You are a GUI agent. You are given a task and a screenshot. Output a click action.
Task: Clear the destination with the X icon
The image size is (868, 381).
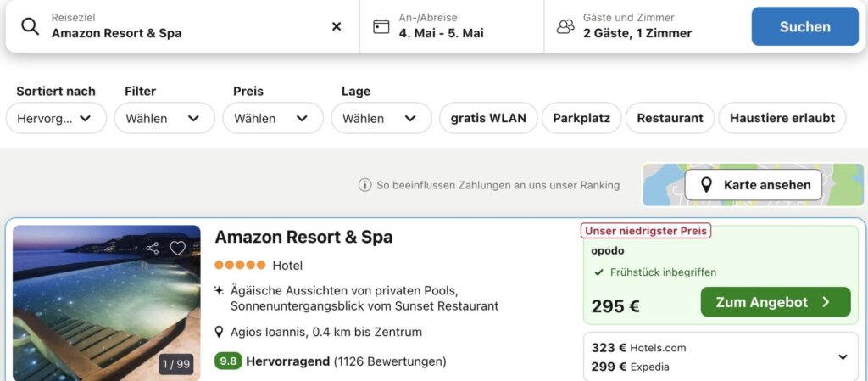(337, 26)
